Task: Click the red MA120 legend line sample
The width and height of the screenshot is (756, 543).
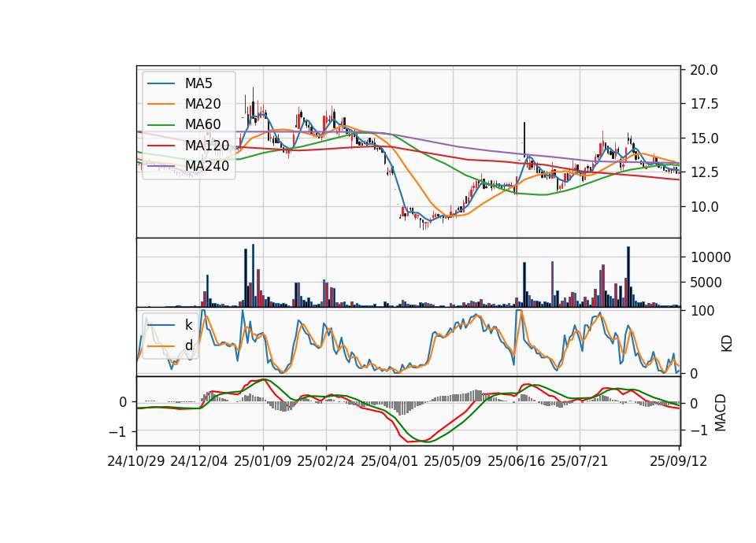Action: [x=161, y=145]
